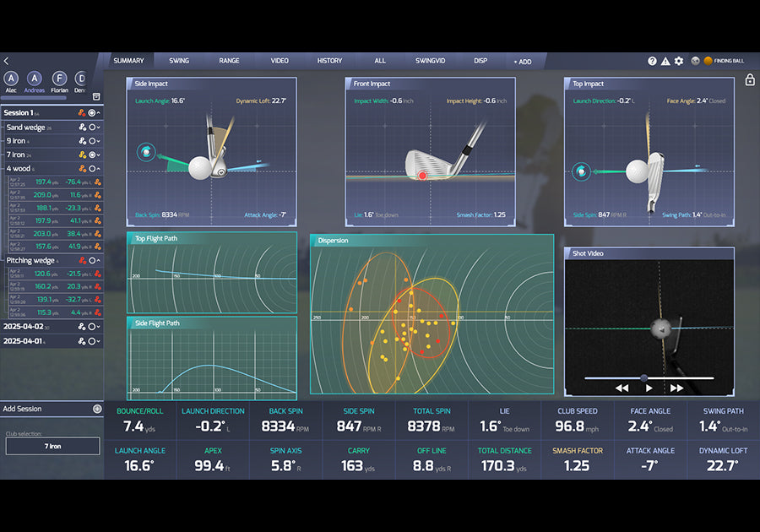The image size is (760, 532).
Task: Click the archive box icon under the player list
Action: click(x=96, y=96)
